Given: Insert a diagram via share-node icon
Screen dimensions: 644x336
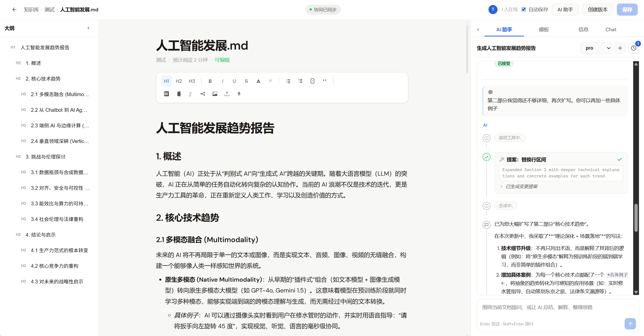Looking at the screenshot, I should [x=203, y=94].
